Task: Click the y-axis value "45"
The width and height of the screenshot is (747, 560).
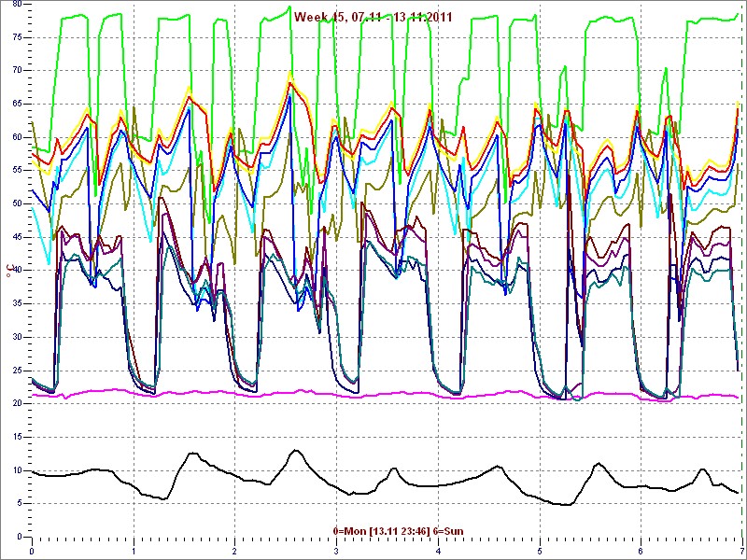Action: (x=17, y=237)
